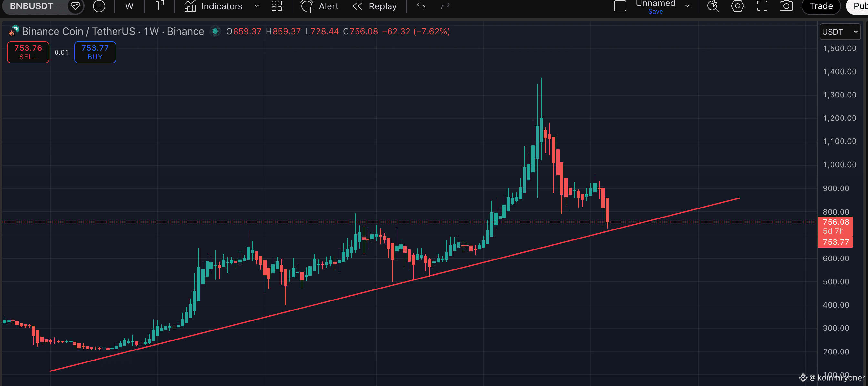Click the undo arrow

click(421, 6)
